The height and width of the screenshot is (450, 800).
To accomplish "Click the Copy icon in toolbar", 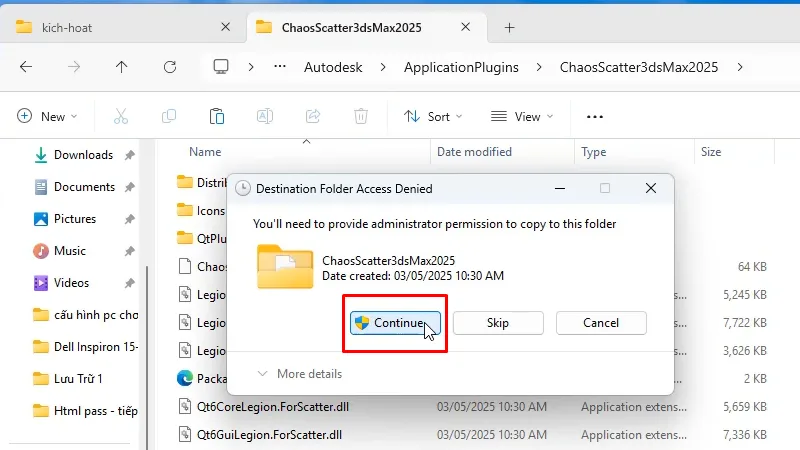I will tap(169, 117).
